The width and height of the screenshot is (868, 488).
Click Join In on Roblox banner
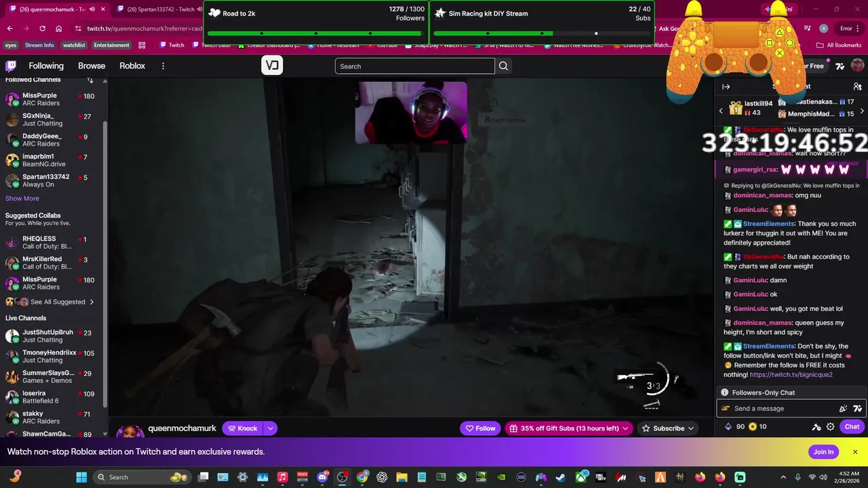[x=823, y=452]
